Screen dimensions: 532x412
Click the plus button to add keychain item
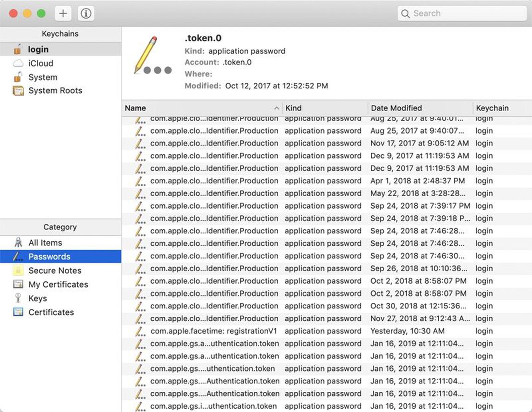(x=63, y=14)
